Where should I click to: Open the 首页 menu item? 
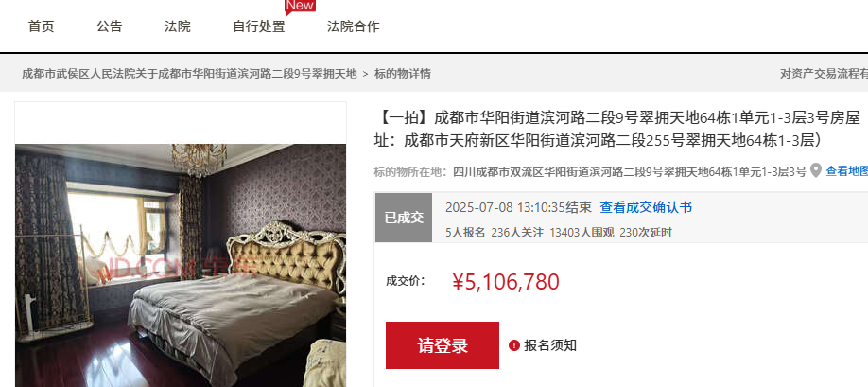click(42, 26)
